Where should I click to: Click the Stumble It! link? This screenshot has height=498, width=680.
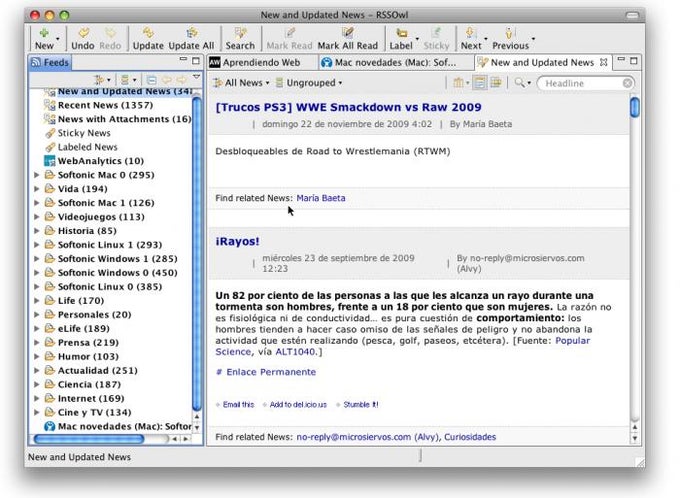point(361,404)
